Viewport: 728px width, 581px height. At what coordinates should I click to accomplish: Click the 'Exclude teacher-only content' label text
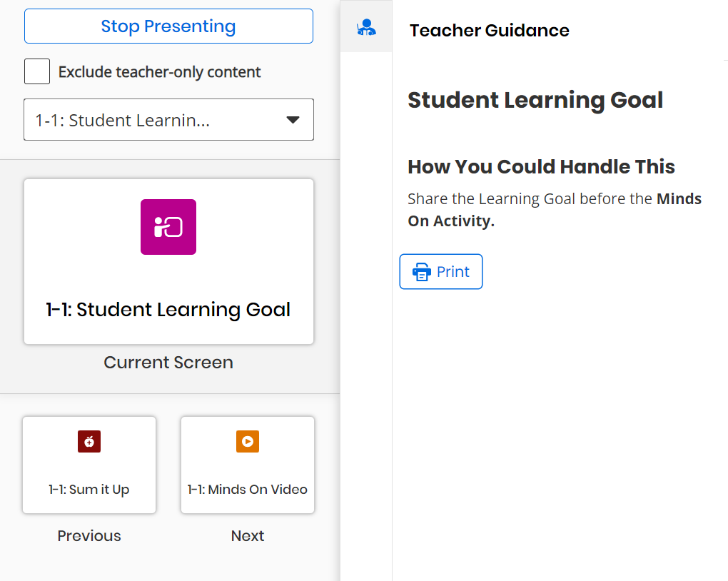tap(160, 72)
